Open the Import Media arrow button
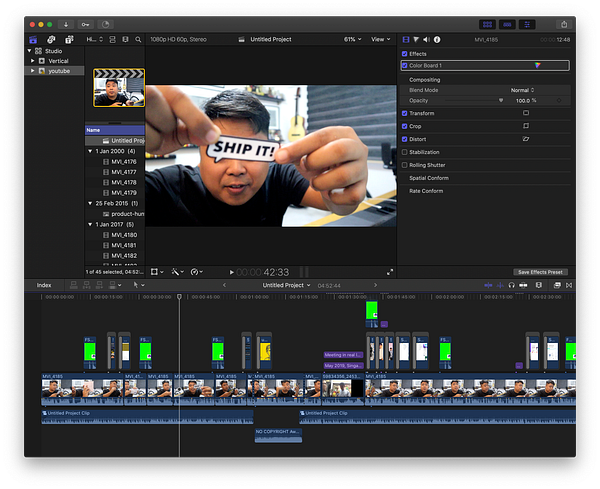This screenshot has height=489, width=600. [66, 24]
